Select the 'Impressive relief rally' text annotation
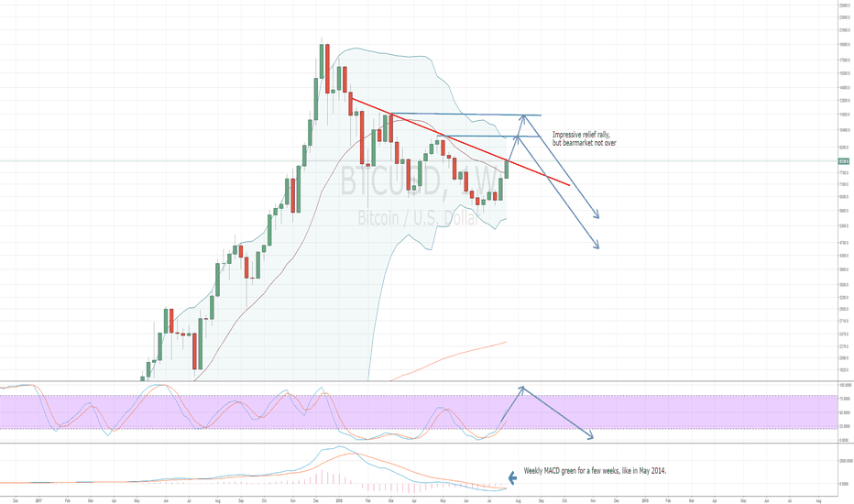 585,138
